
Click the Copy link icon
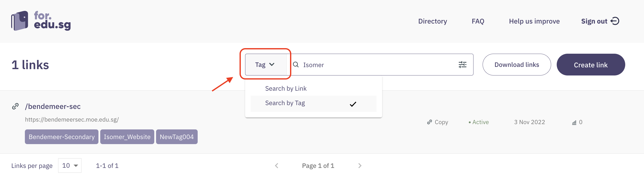click(429, 122)
